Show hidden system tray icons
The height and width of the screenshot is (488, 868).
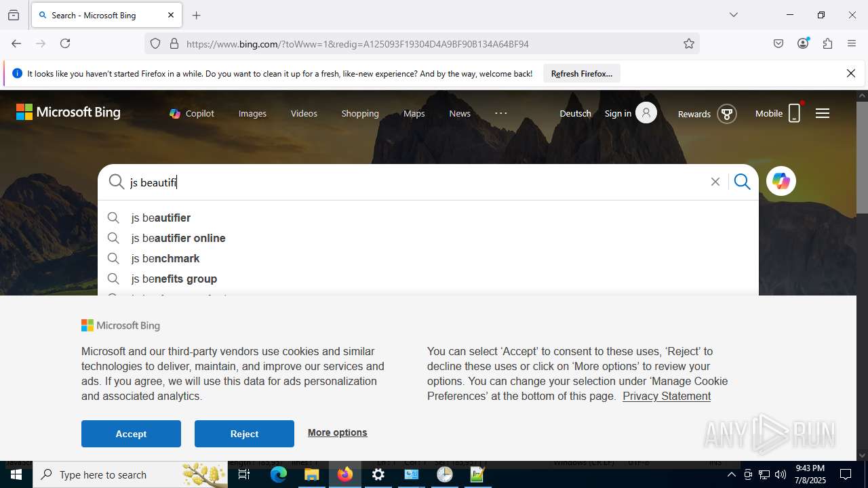(x=731, y=474)
